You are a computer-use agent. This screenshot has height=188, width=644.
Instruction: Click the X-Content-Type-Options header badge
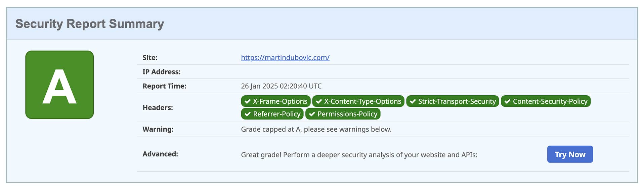point(358,101)
